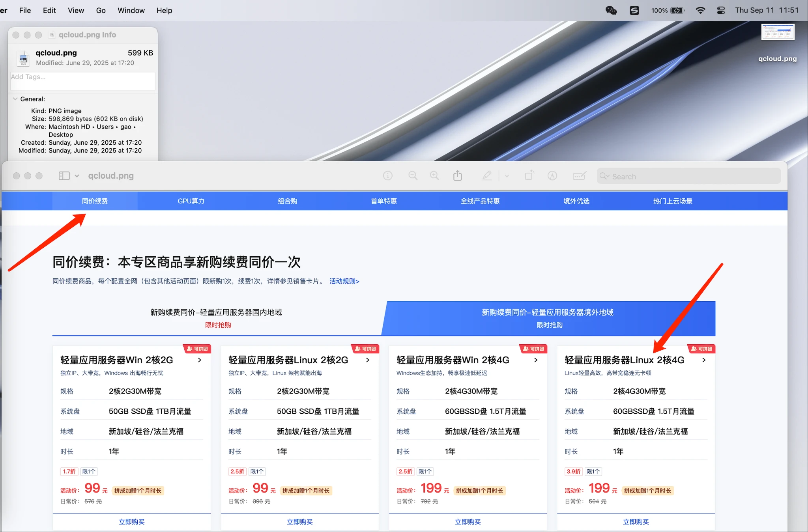Click the Preview Search field
The image size is (808, 532).
click(x=688, y=176)
